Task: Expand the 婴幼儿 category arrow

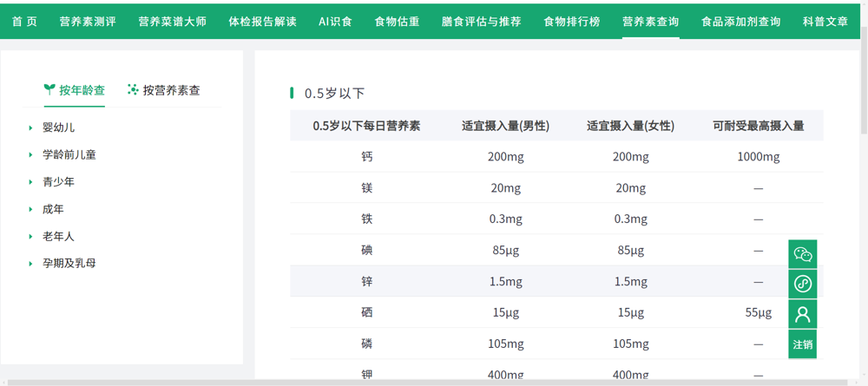Action: tap(31, 128)
